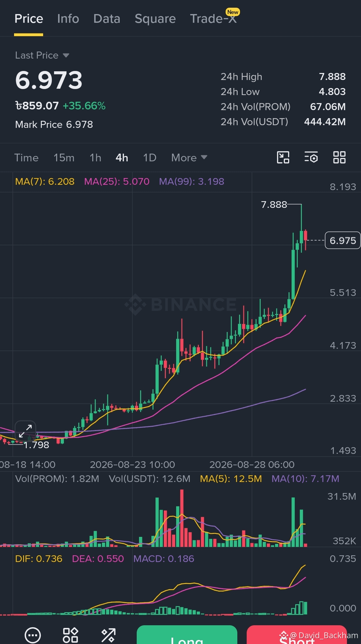Viewport: 361px width, 644px height.
Task: Switch to the Info tab
Action: tap(68, 19)
